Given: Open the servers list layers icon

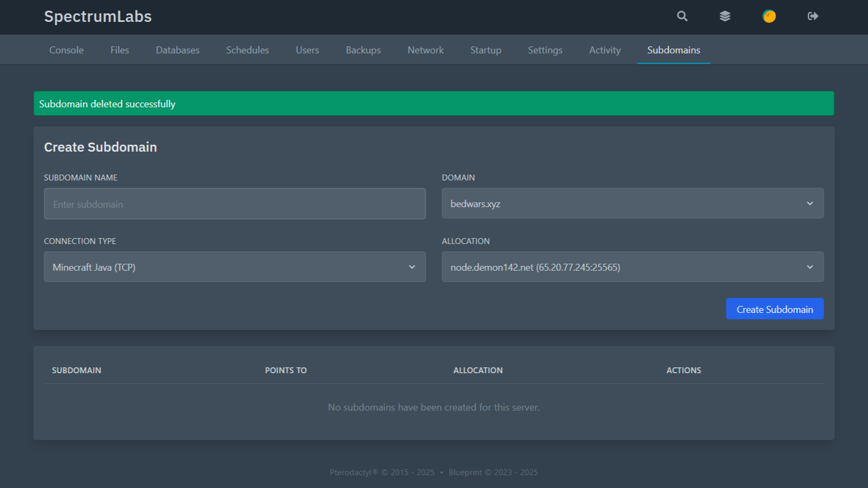Looking at the screenshot, I should click(725, 16).
